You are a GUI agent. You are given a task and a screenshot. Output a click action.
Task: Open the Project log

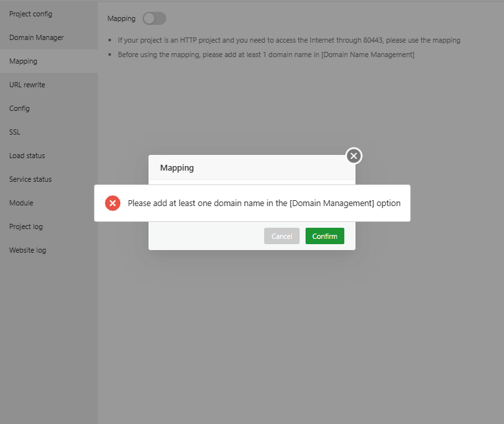(49, 226)
